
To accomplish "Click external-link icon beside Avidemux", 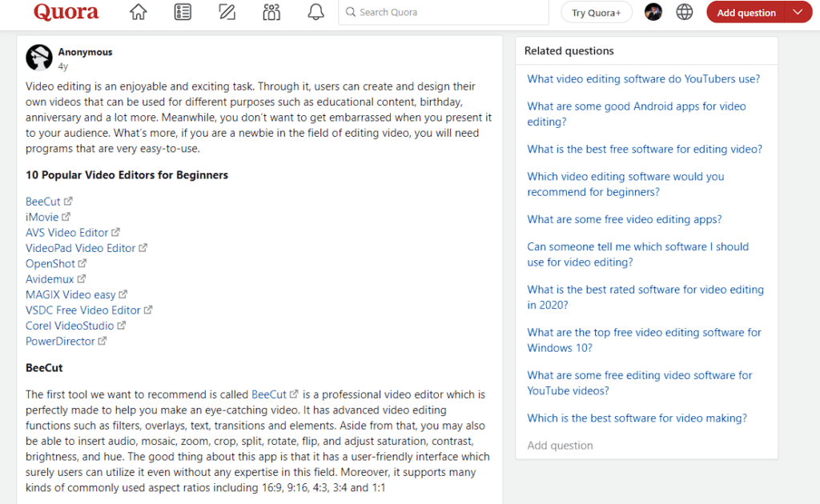I will point(81,279).
